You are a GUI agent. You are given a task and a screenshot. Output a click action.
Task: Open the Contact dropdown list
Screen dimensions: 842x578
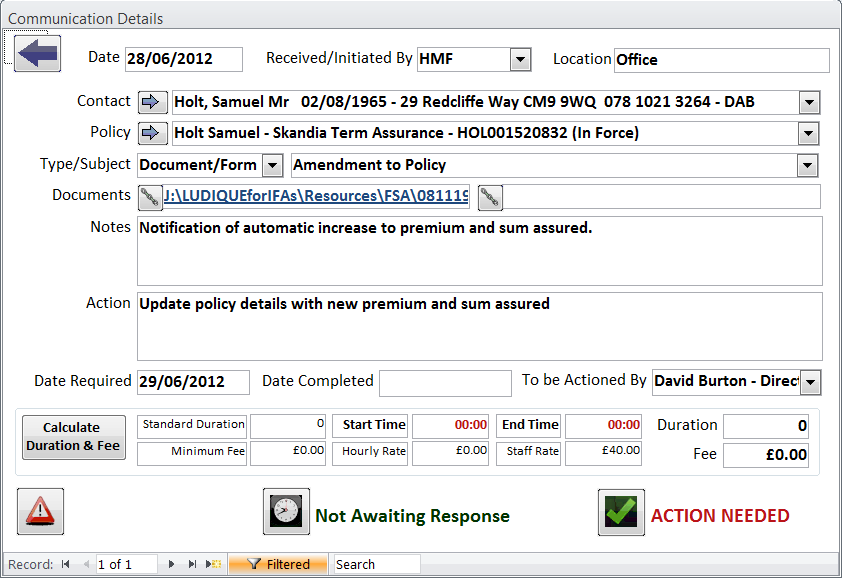click(810, 102)
